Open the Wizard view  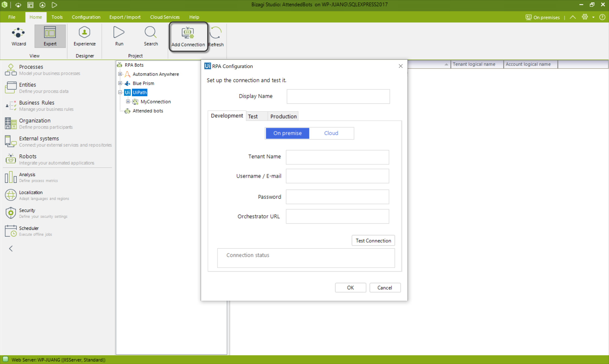coord(19,36)
